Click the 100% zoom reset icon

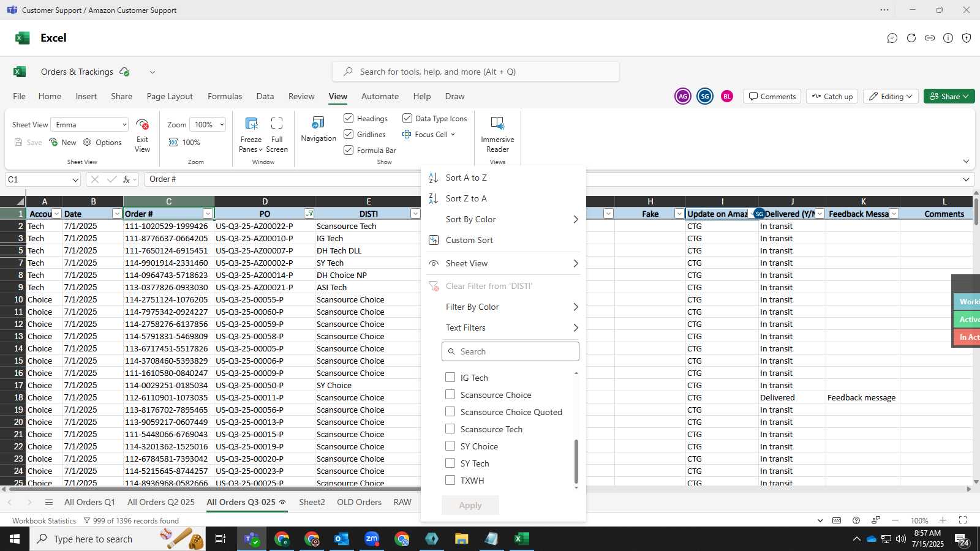point(173,142)
